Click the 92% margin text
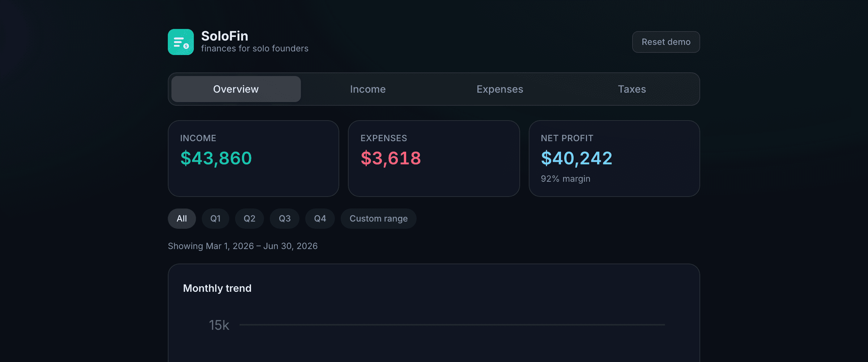This screenshot has width=868, height=362. click(566, 179)
